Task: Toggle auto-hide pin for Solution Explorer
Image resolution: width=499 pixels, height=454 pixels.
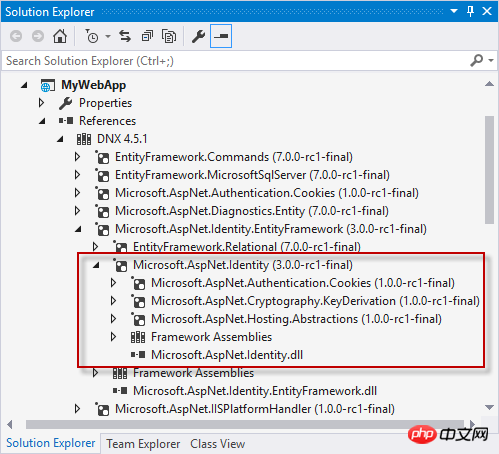Action: 470,11
